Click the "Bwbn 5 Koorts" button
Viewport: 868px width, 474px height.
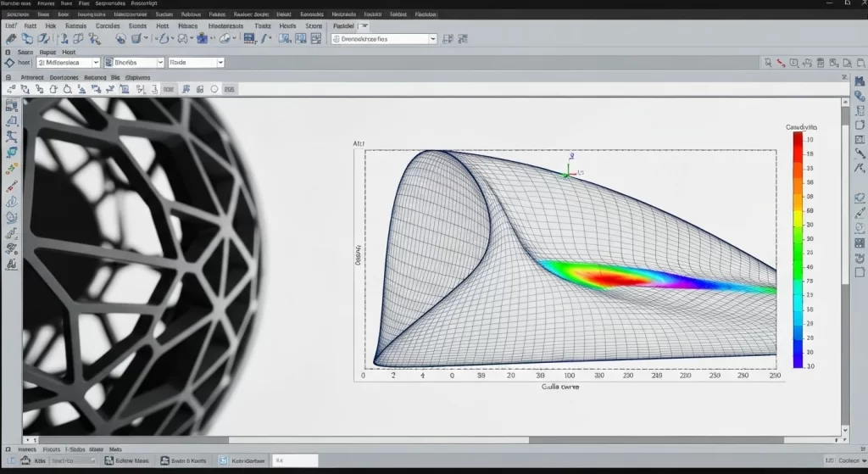(182, 460)
